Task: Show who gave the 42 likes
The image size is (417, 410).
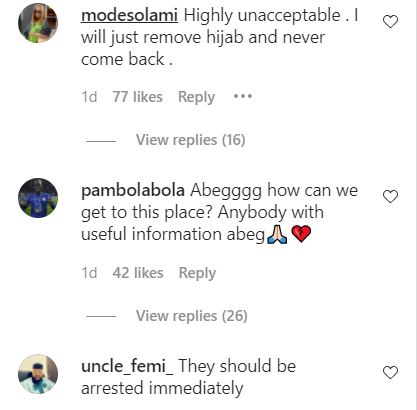Action: [138, 273]
